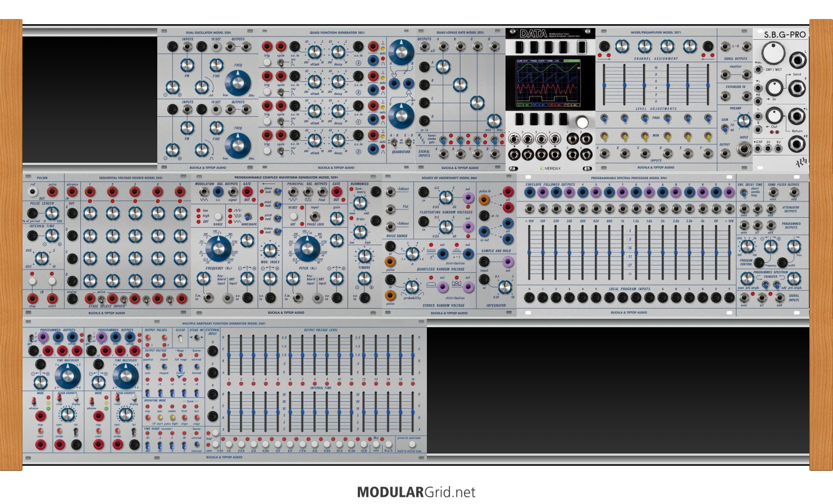Flip the first blue PROG switch on the Mixer

(x=604, y=118)
